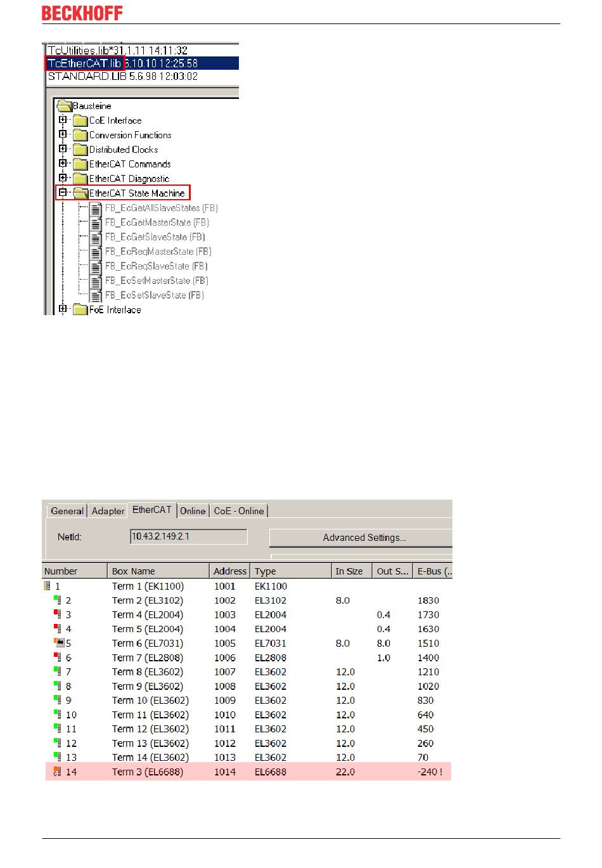Image resolution: width=602 pixels, height=868 pixels.
Task: Click the FB_EcGetSlaveState document icon
Action: 96,238
